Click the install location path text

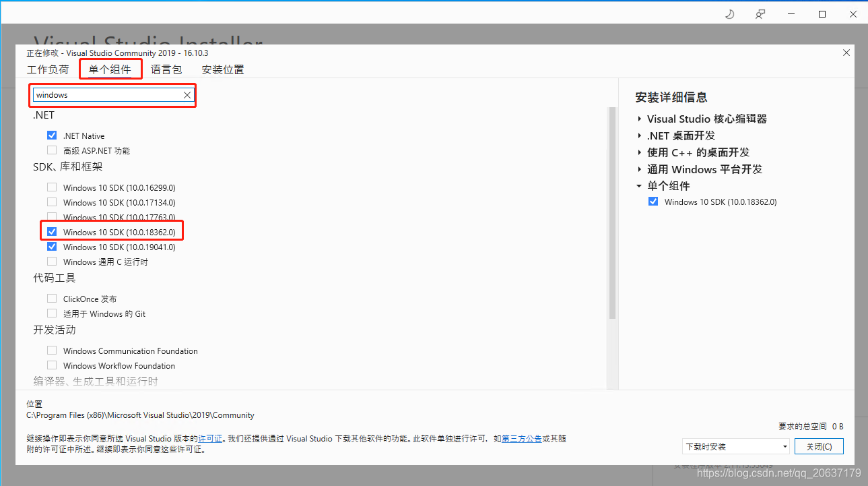coord(140,415)
